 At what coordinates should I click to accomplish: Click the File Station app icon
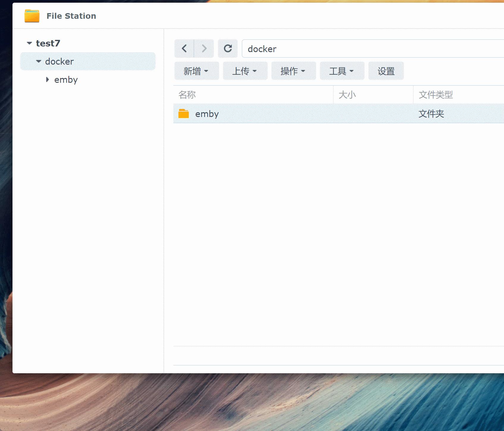click(32, 16)
